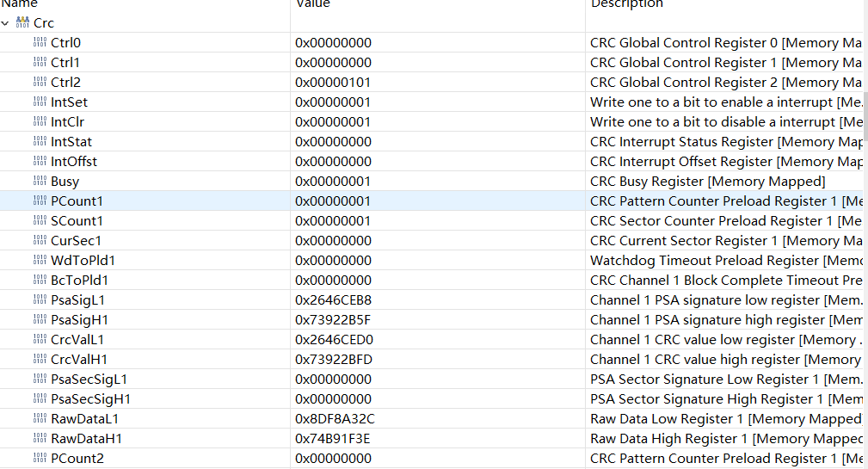Click the WdToPld1 register icon
This screenshot has width=868, height=469.
click(x=40, y=261)
